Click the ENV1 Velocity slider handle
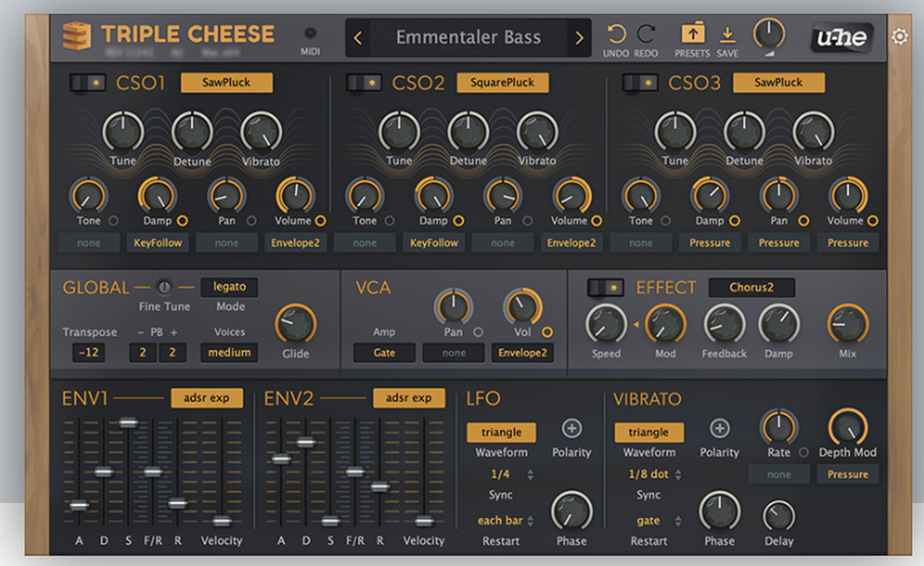This screenshot has height=566, width=924. pos(222,521)
